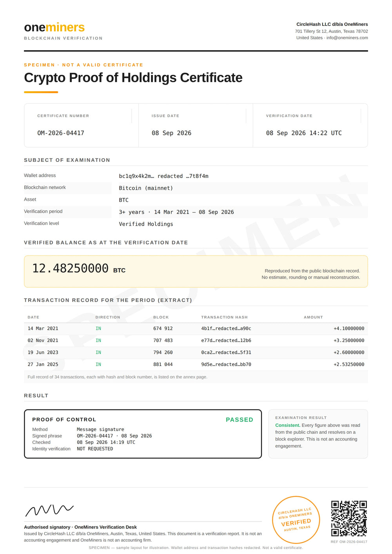This screenshot has width=392, height=554.
Task: Click the IN direction for 02 Nov 2021
Action: click(98, 340)
